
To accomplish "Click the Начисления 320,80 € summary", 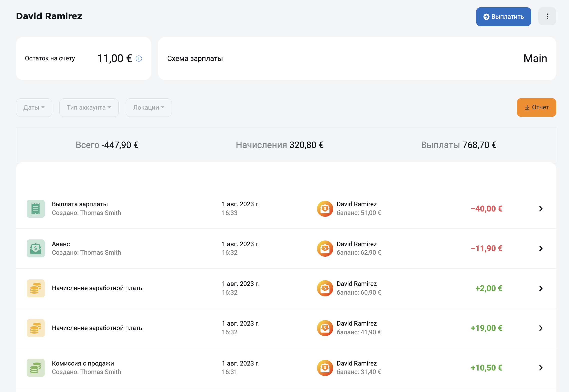I will pyautogui.click(x=280, y=145).
